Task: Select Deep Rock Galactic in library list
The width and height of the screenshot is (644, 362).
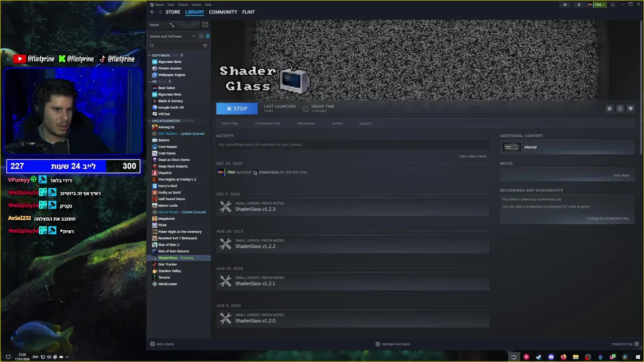Action: 173,166
